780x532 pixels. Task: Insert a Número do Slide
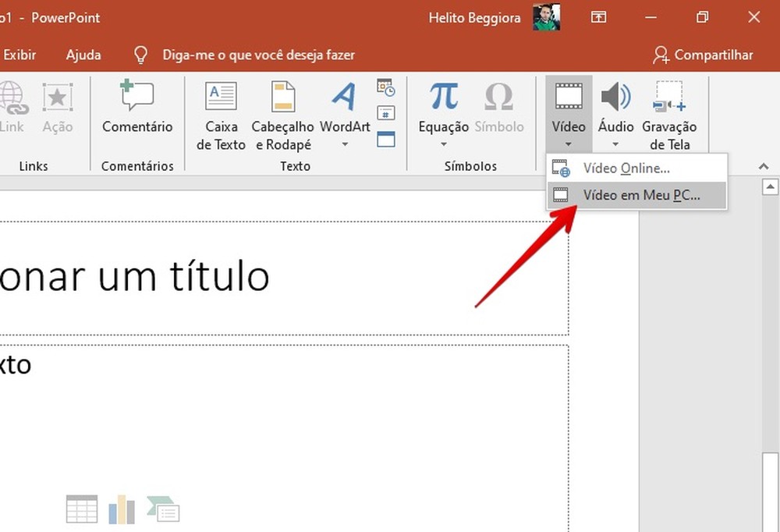[x=386, y=114]
